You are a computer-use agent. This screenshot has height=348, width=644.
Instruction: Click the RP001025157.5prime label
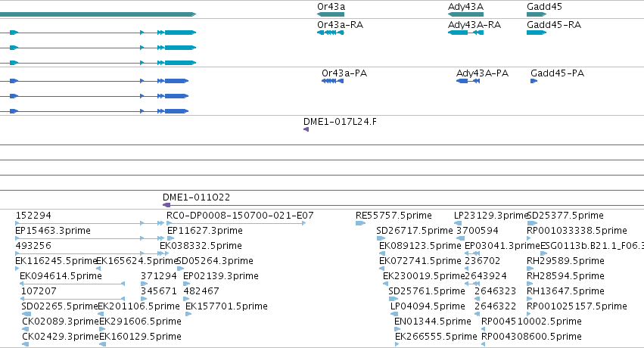[577, 306]
